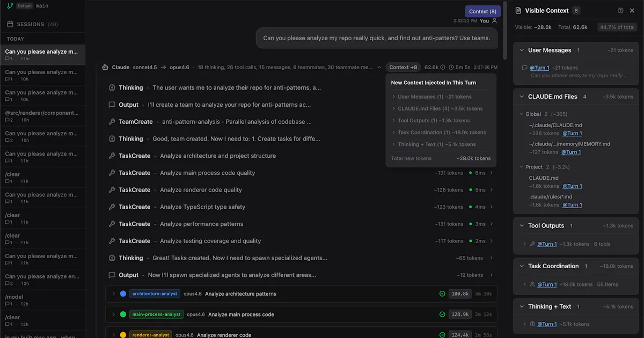This screenshot has width=644, height=338.
Task: Click the wrench icon beside TeamCreate
Action: tap(112, 122)
